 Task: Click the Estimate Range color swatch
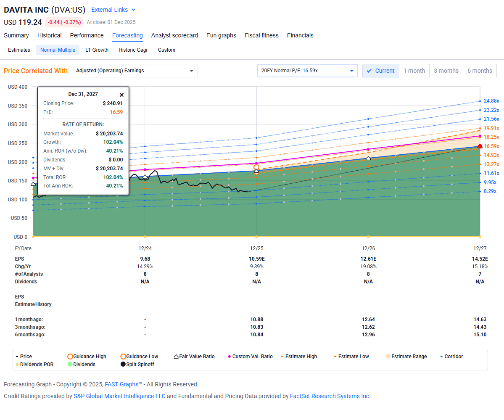point(388,357)
